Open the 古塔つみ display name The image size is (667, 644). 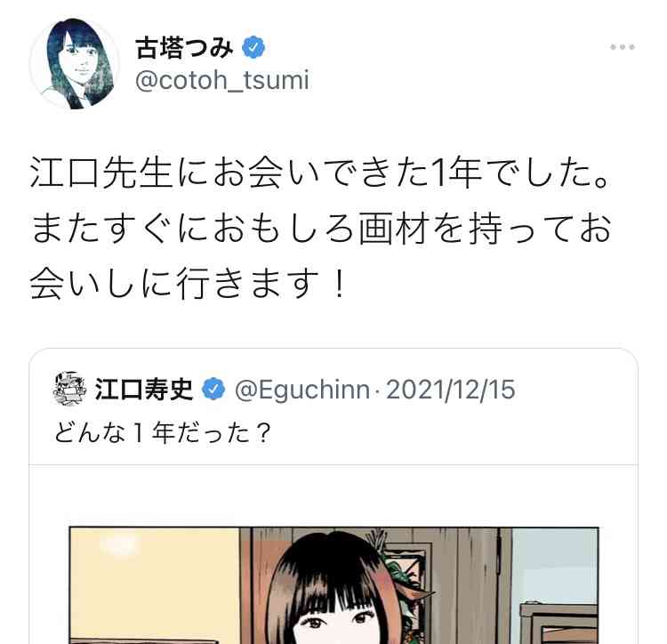point(184,47)
